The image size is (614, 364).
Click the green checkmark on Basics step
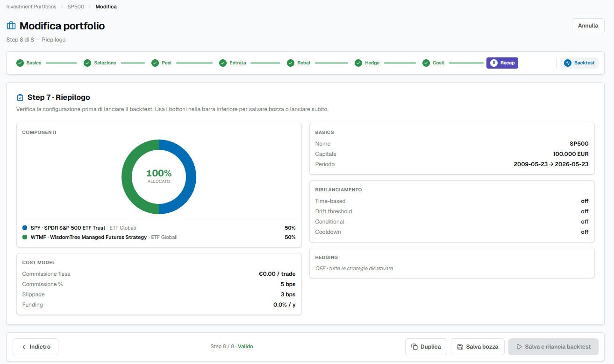point(20,63)
